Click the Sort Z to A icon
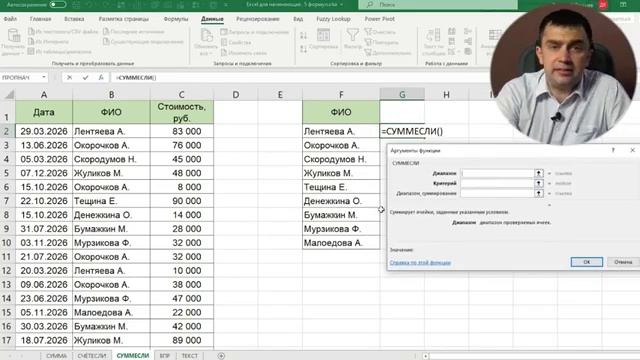 [x=303, y=49]
